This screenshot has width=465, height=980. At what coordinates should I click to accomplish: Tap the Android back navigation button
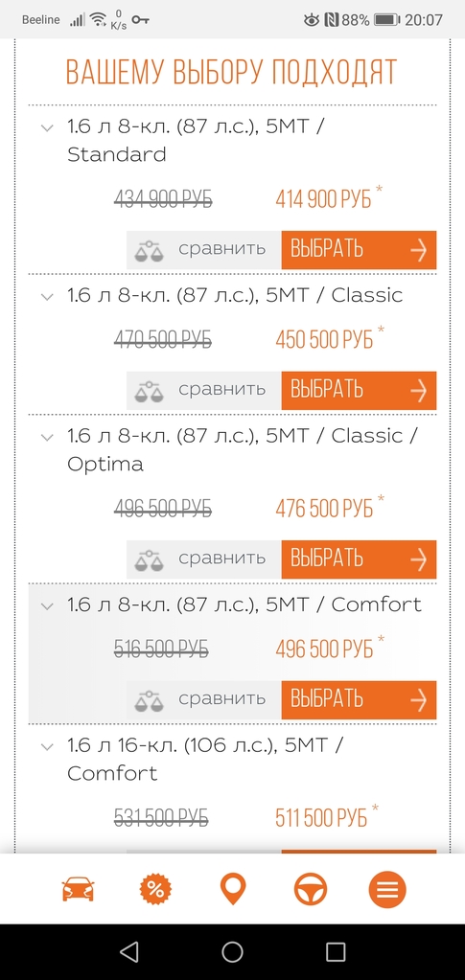128,952
